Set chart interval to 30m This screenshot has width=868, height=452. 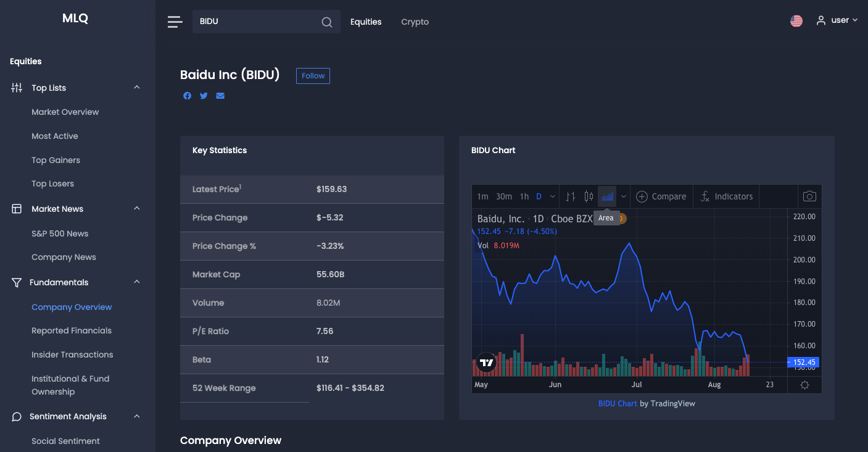coord(504,196)
